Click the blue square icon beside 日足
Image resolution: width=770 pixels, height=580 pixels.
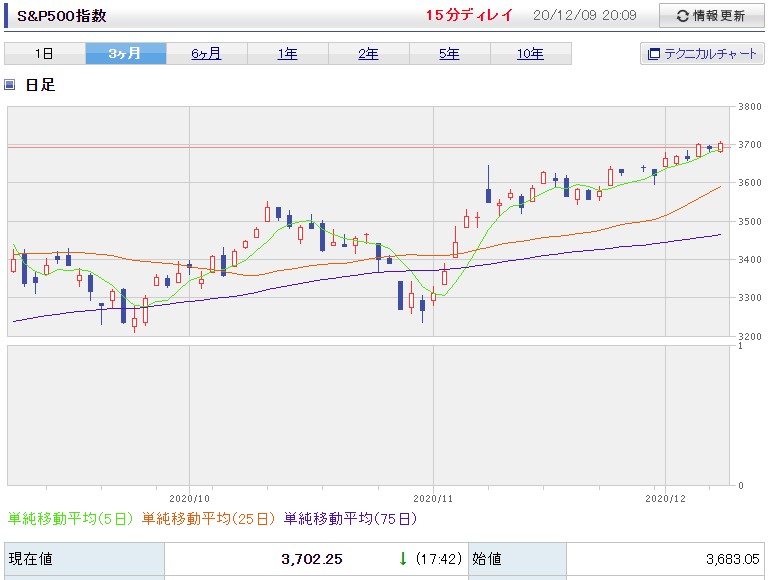9,84
